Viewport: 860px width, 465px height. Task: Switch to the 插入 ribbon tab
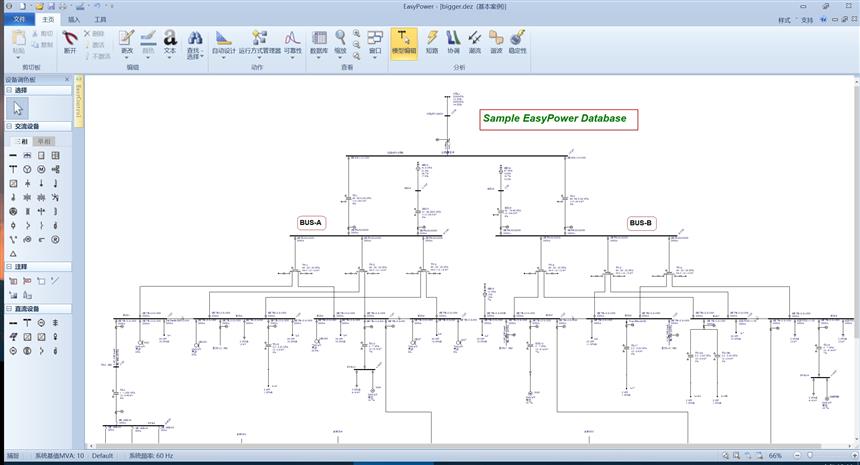pyautogui.click(x=75, y=19)
